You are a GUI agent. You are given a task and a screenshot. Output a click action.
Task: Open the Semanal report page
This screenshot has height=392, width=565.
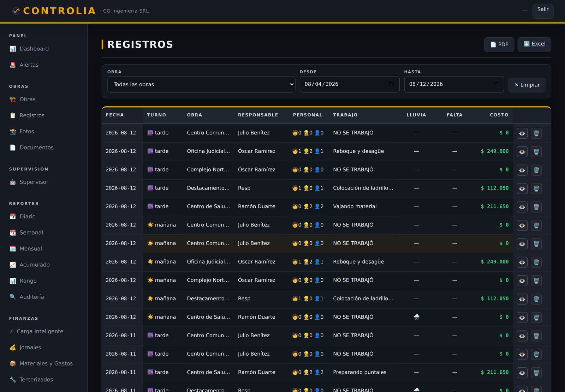(x=31, y=233)
